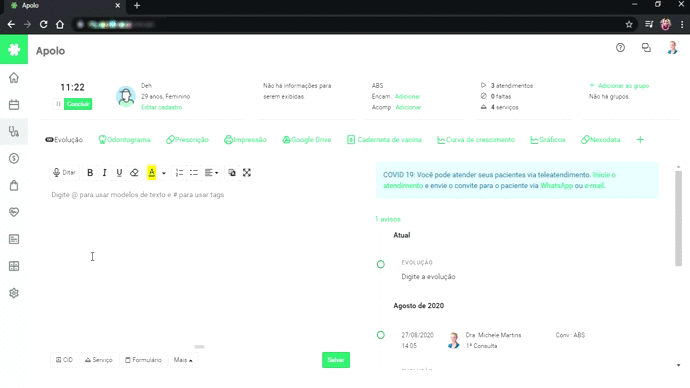The image size is (690, 388).
Task: Switch to the Caderneta de vacina tab
Action: [384, 140]
